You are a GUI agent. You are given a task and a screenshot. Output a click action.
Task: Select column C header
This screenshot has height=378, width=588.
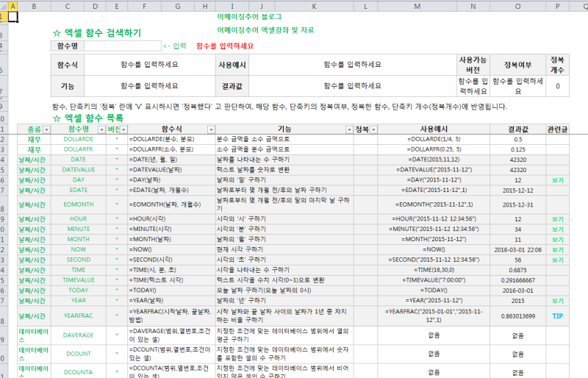pyautogui.click(x=68, y=6)
